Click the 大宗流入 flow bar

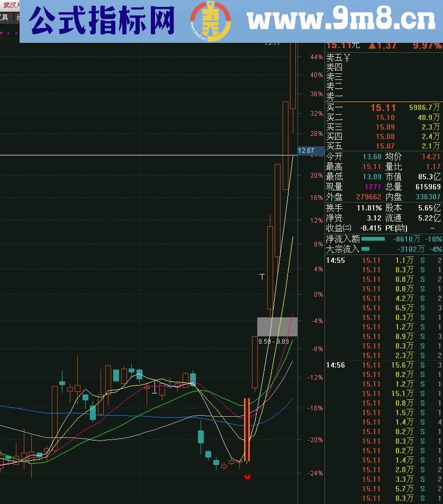(x=365, y=249)
